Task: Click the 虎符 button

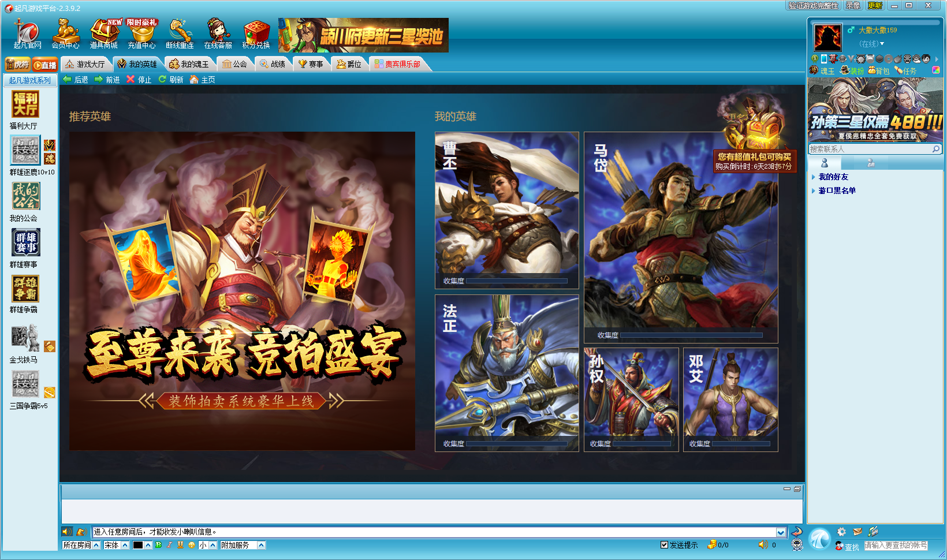Action: pos(17,64)
